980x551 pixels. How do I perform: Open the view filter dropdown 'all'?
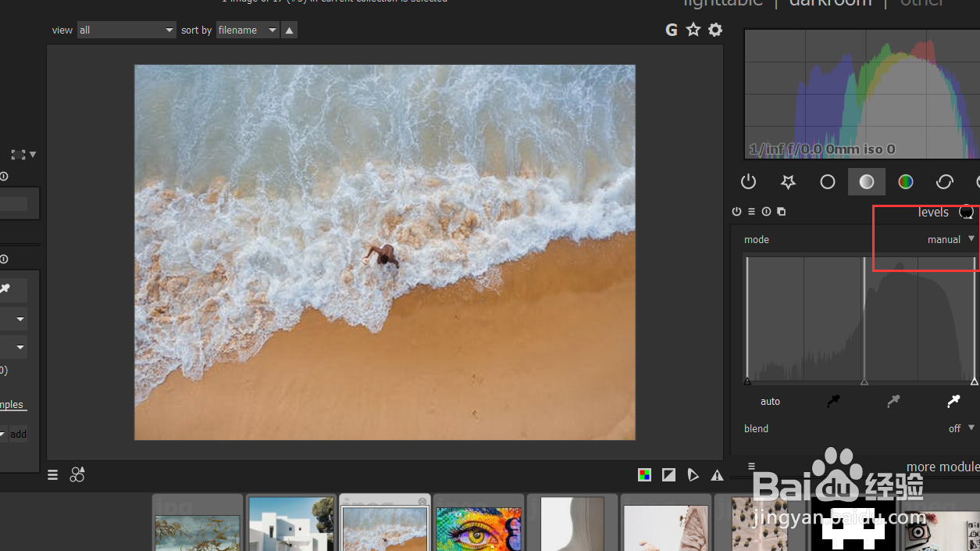tap(127, 30)
